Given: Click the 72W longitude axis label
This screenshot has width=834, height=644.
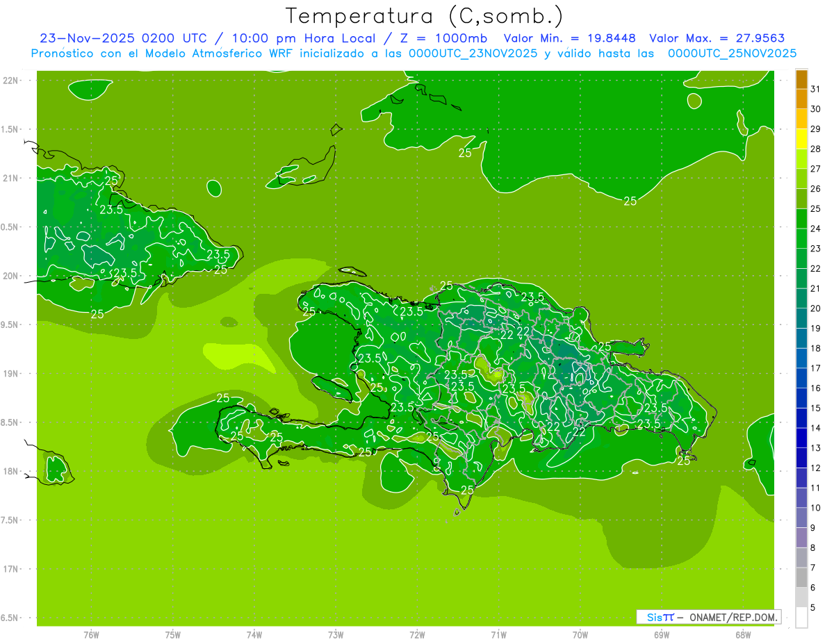Looking at the screenshot, I should (417, 634).
